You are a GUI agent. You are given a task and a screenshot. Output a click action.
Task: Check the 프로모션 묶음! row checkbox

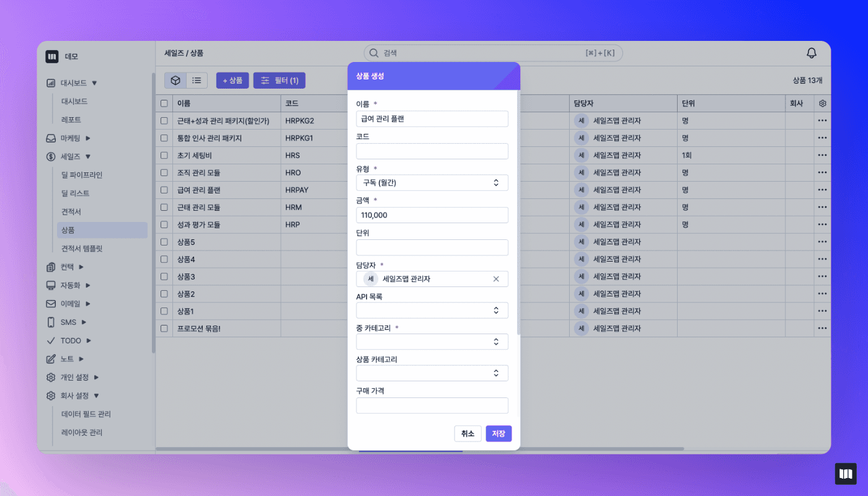pos(164,328)
